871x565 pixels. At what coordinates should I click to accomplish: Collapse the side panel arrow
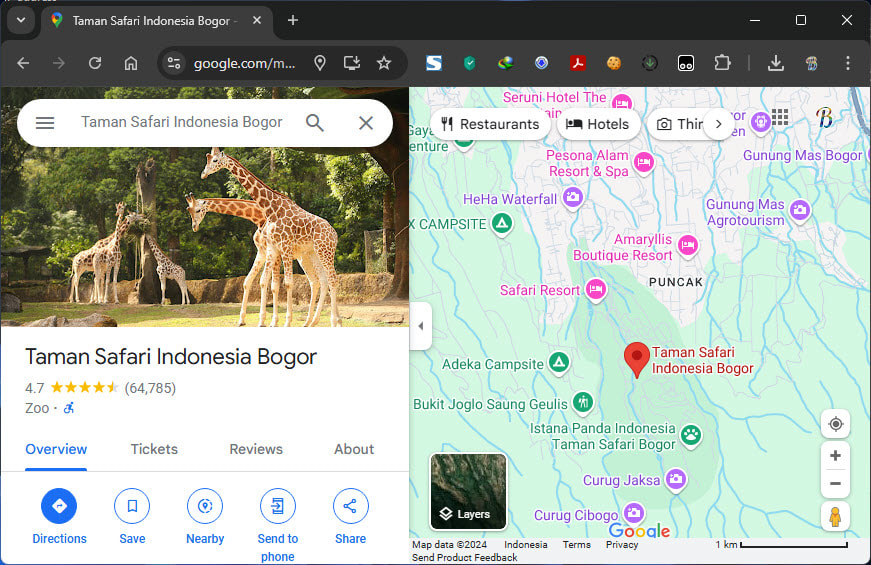(421, 326)
